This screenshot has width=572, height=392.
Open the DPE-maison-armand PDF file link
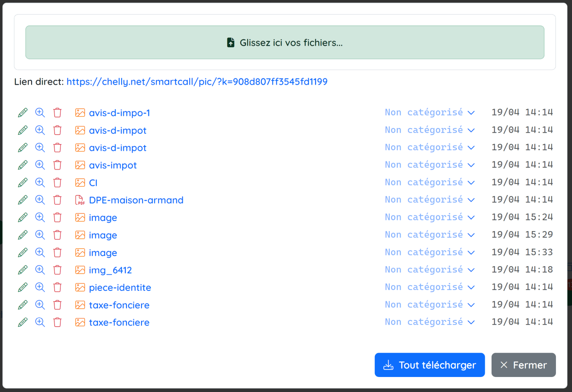(136, 200)
